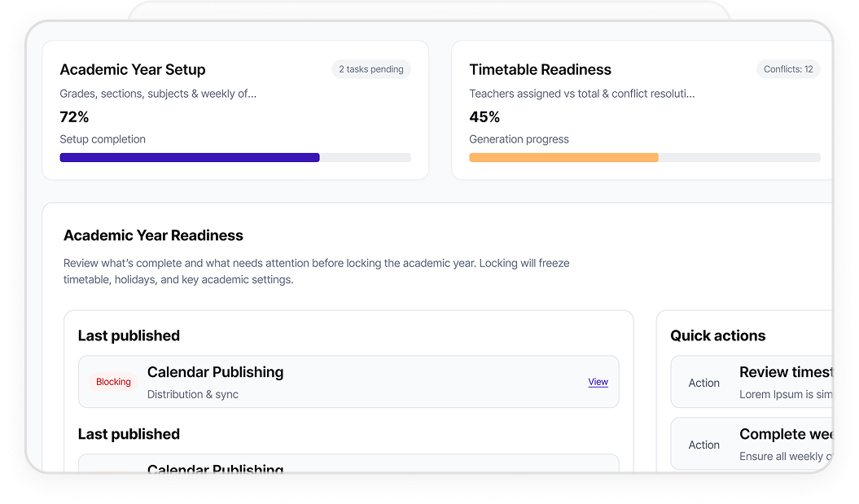Screen dimensions: 859x504
Task: Click the purple Setup completion progress bar
Action: (x=190, y=157)
